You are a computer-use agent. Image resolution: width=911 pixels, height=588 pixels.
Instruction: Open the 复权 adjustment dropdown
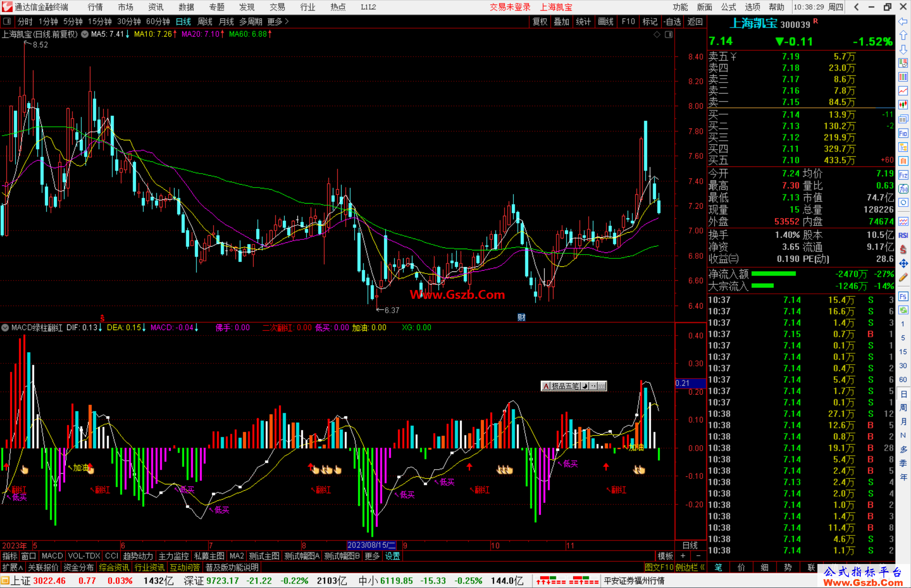540,21
